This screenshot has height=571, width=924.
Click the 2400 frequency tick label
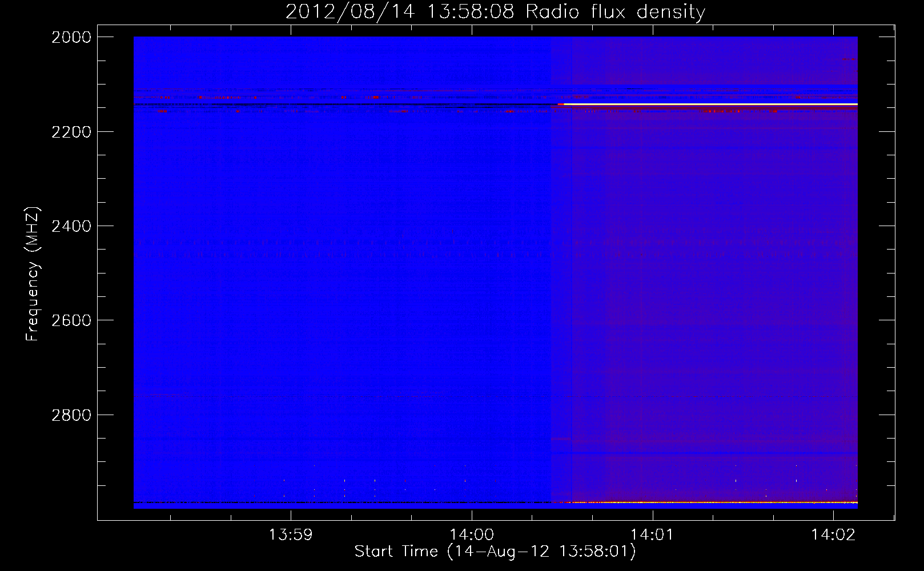(71, 226)
